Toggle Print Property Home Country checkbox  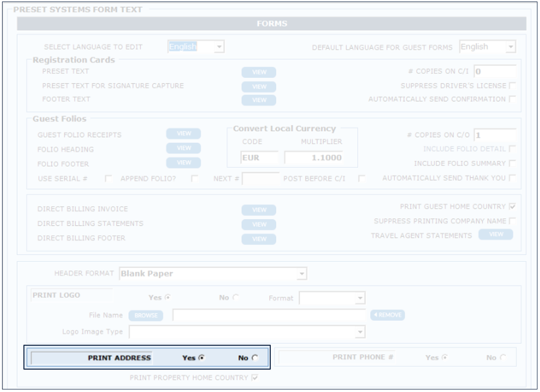[x=255, y=378]
